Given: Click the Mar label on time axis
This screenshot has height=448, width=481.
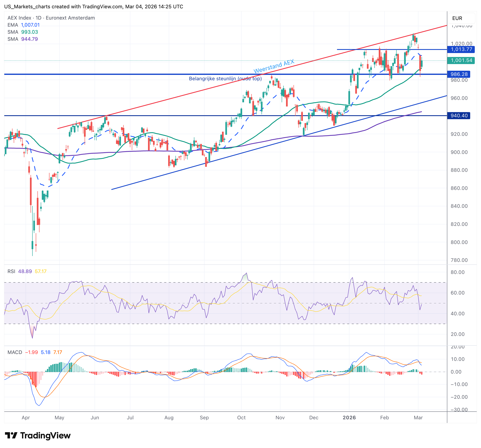Looking at the screenshot, I should (418, 417).
